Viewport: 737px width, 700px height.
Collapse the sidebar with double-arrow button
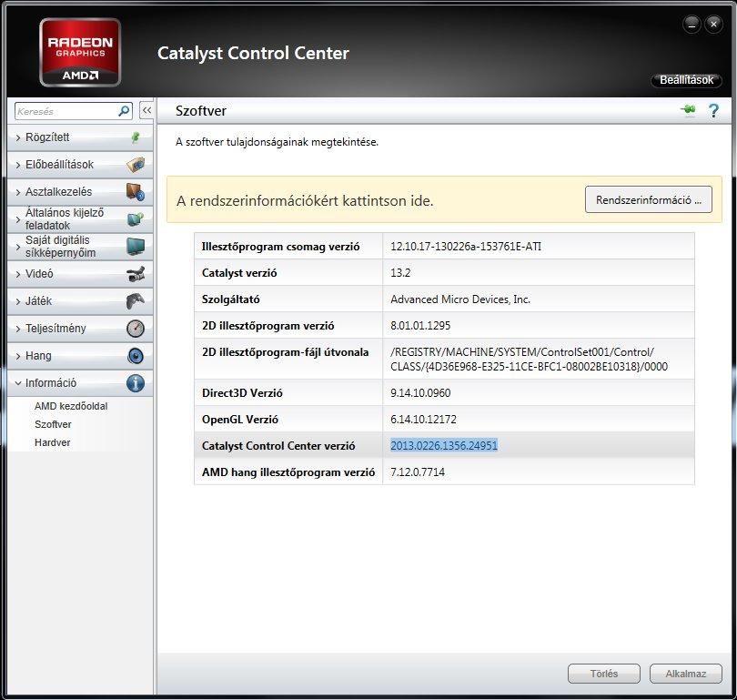click(146, 110)
